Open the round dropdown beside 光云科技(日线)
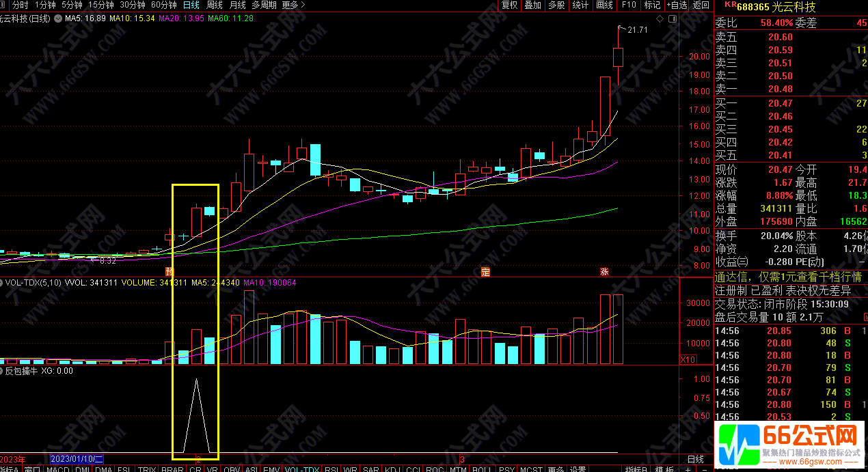The image size is (868, 472). click(x=57, y=18)
